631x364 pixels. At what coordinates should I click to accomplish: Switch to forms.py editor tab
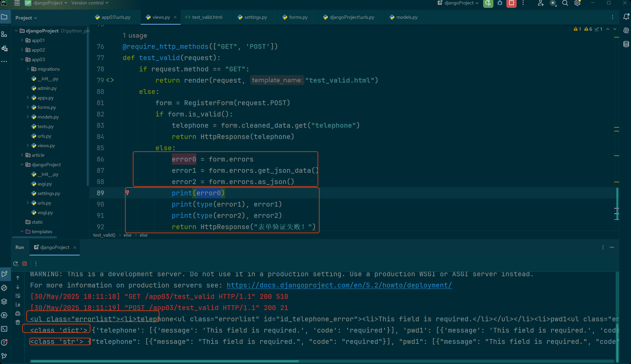coord(295,17)
